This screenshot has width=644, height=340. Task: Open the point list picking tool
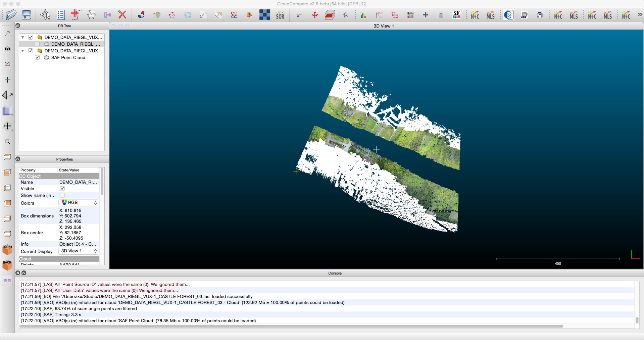(x=61, y=15)
